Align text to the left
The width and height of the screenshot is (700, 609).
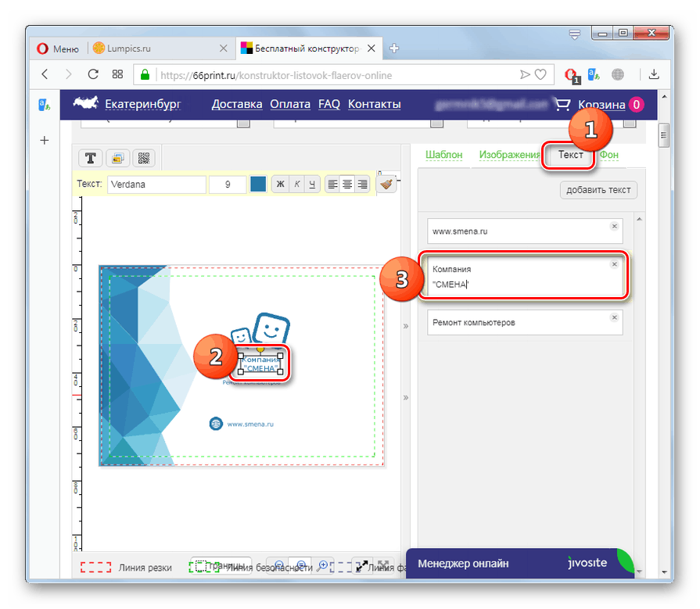coord(332,184)
